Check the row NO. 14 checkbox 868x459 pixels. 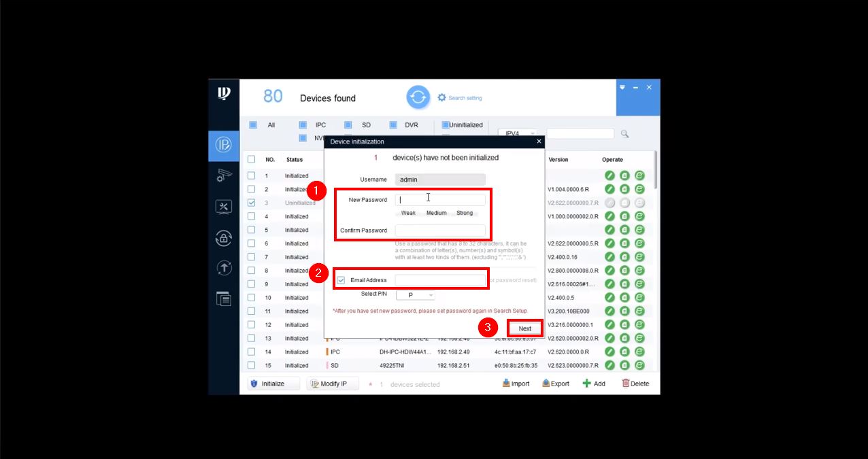click(x=251, y=352)
